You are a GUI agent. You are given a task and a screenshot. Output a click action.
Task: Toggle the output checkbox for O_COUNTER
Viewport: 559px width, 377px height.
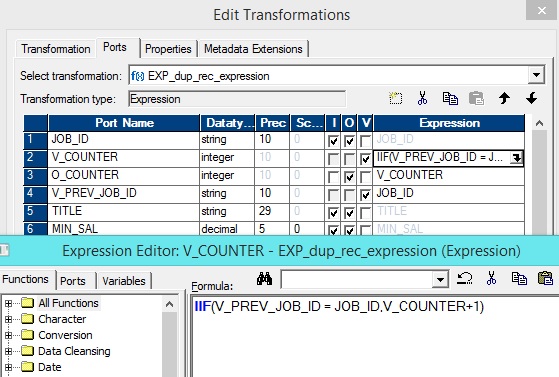(349, 177)
